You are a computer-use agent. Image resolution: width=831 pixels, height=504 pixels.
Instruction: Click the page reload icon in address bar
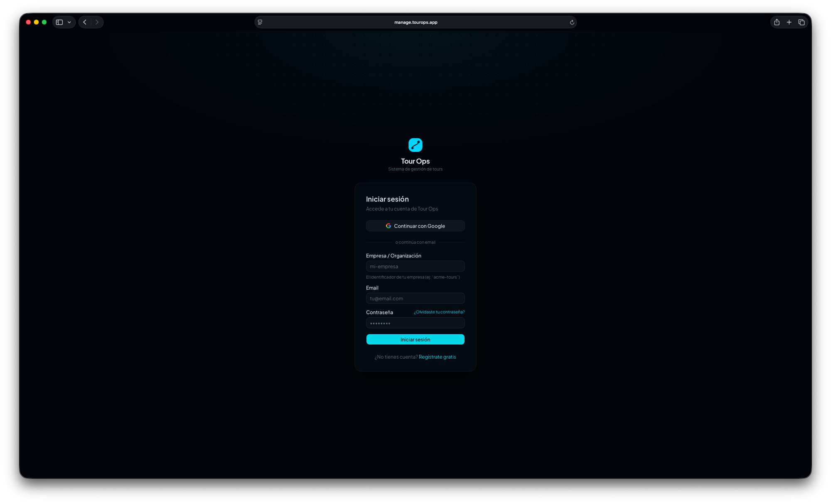point(572,22)
